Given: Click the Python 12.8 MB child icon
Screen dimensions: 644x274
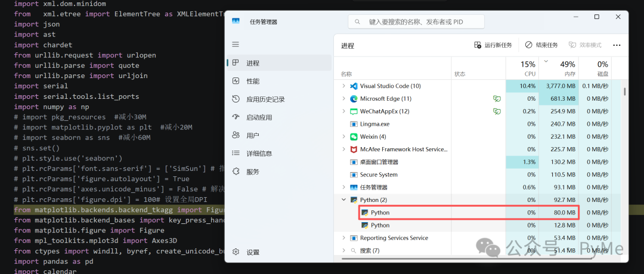Looking at the screenshot, I should click(x=364, y=225).
